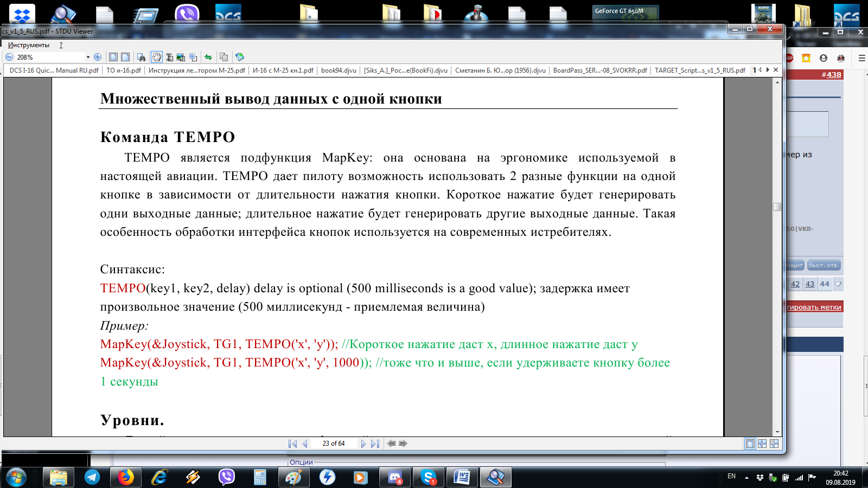Open Firefox from the taskbar
Screen dimensions: 868x488
[126, 477]
